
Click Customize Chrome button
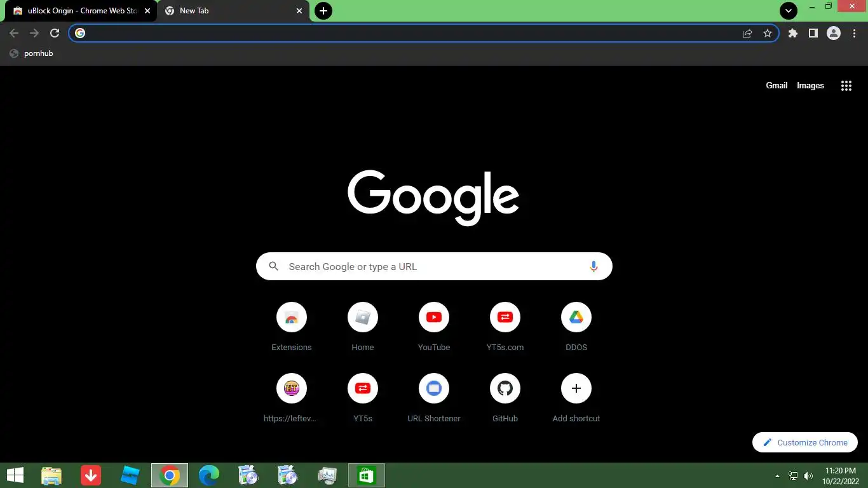(805, 442)
